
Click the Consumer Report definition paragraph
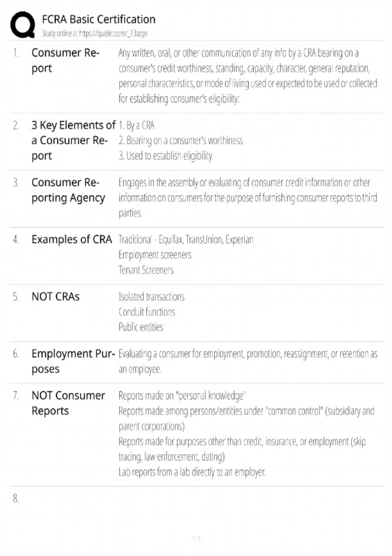point(248,76)
